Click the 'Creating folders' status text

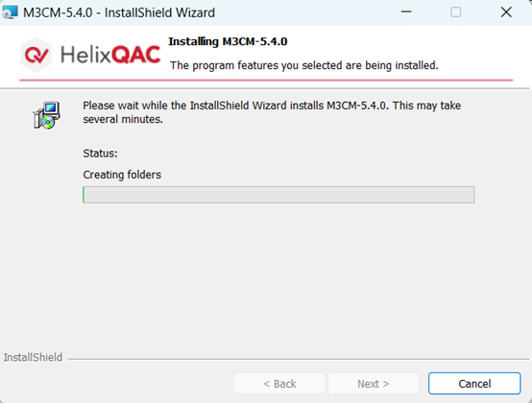point(122,175)
